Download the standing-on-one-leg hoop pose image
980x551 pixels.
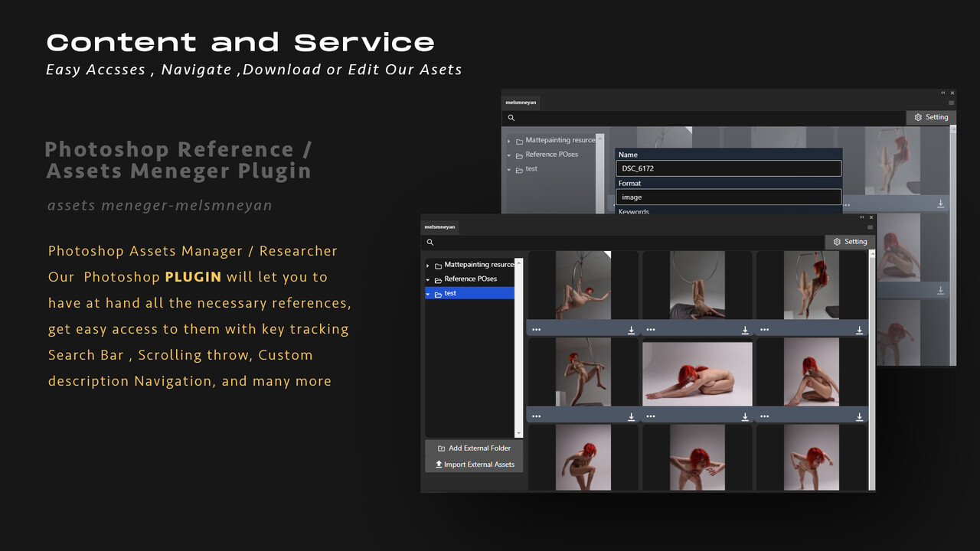(632, 416)
